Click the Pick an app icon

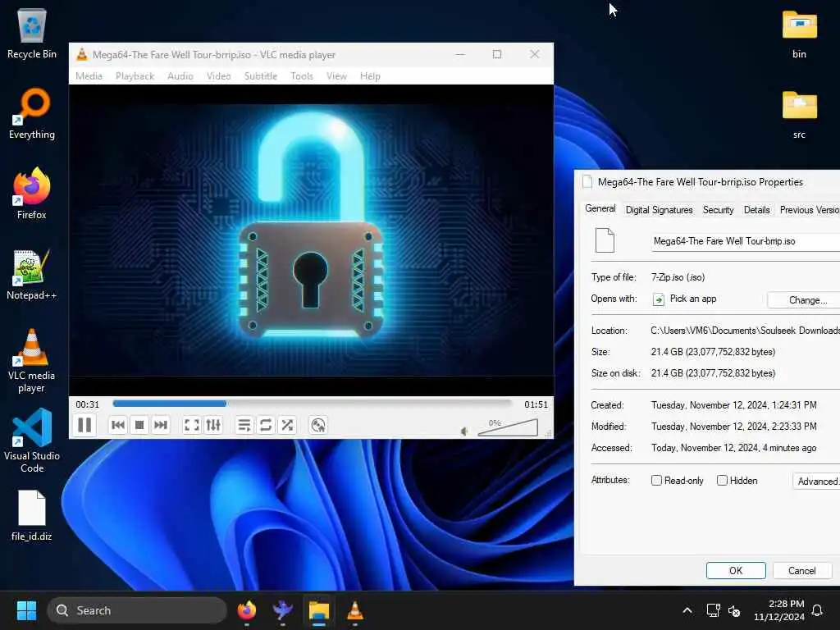tap(659, 299)
